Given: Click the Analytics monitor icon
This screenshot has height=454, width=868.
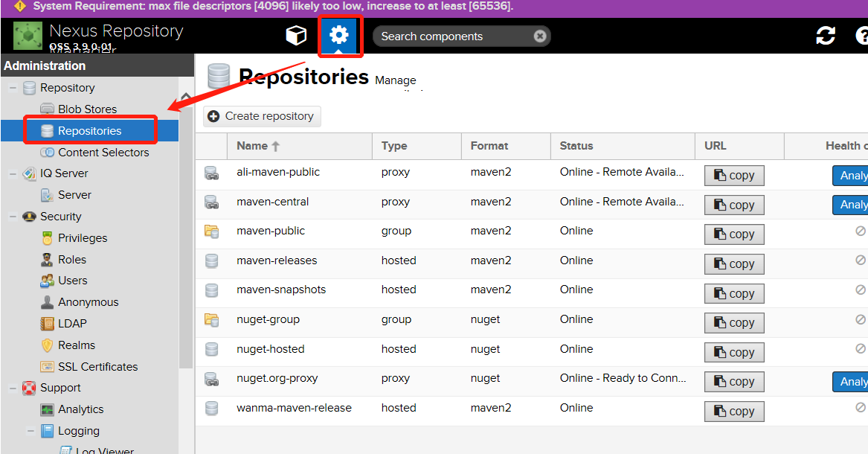Looking at the screenshot, I should tap(47, 409).
